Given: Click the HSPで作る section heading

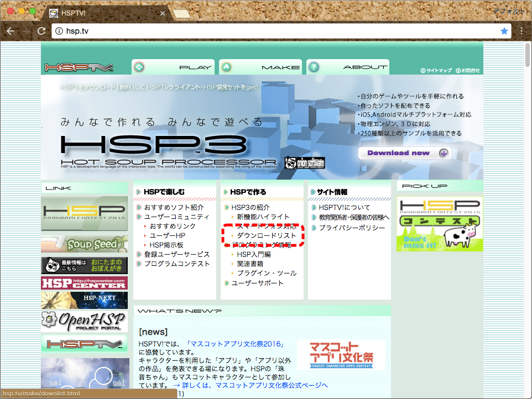Looking at the screenshot, I should pyautogui.click(x=248, y=192).
